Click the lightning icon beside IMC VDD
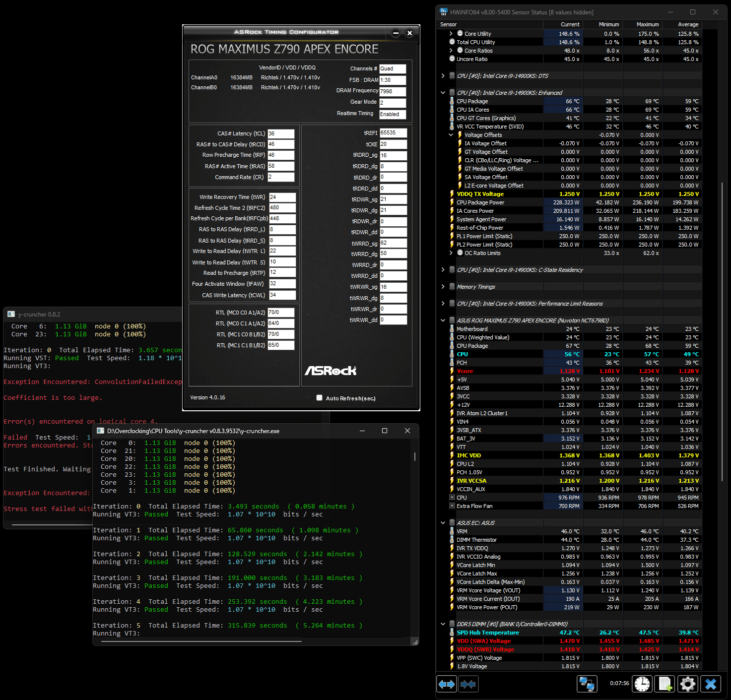 (x=452, y=455)
